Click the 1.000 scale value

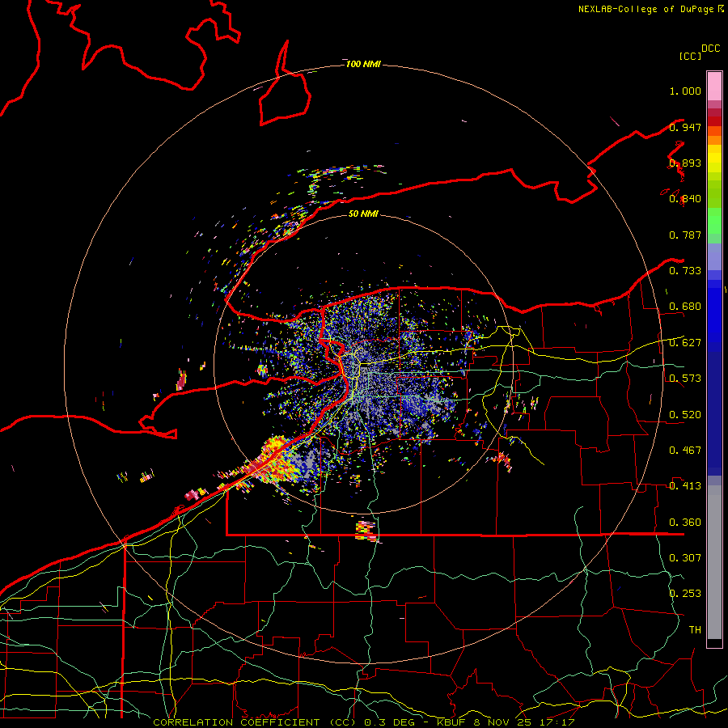click(x=685, y=91)
